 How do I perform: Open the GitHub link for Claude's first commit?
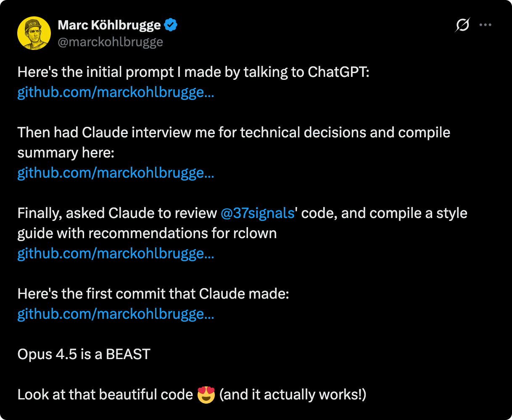[116, 314]
